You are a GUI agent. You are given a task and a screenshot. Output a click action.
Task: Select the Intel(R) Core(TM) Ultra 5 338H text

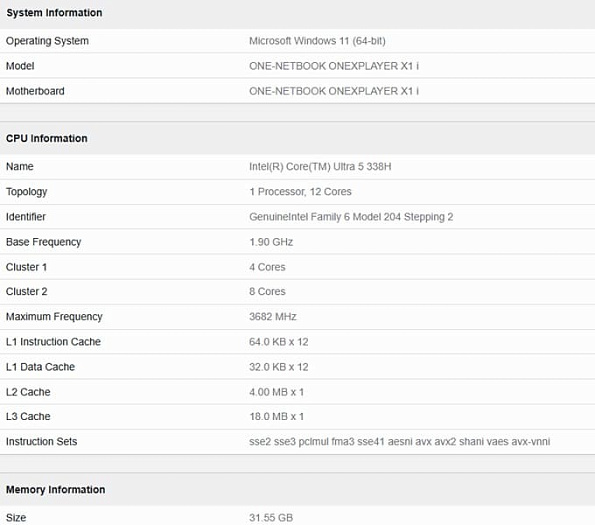click(320, 167)
